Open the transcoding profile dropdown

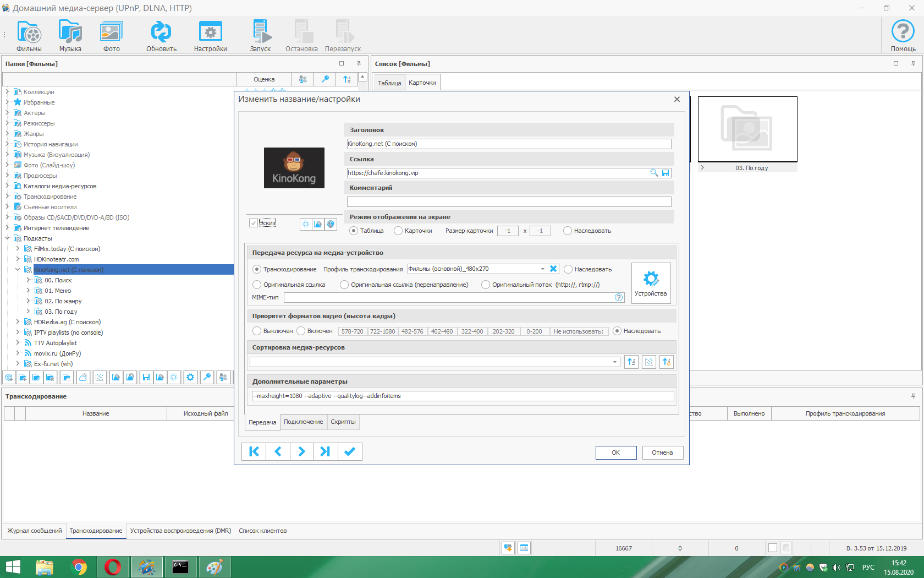click(542, 269)
